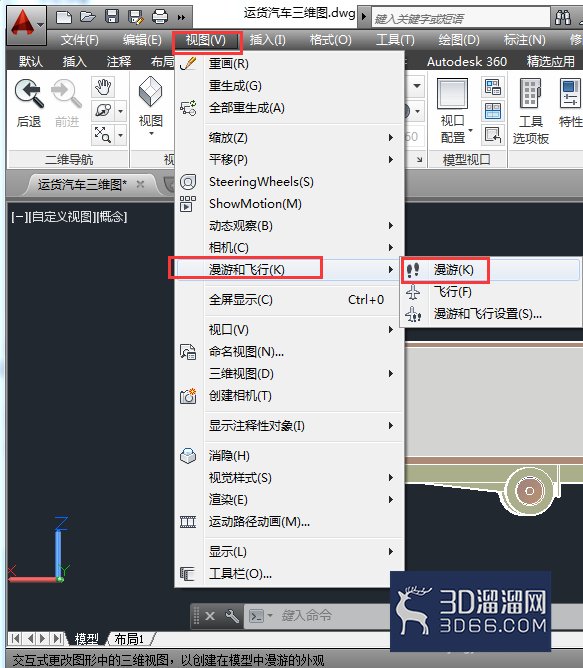Choose SteeringWheels(S) menu item

coord(290,182)
